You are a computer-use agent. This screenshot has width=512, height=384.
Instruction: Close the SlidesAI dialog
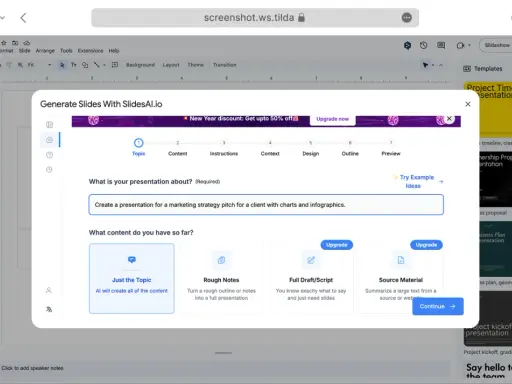pos(468,104)
